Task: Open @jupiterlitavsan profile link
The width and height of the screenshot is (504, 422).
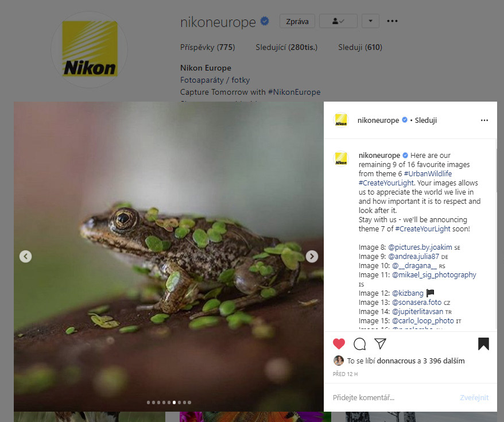Action: pos(417,311)
